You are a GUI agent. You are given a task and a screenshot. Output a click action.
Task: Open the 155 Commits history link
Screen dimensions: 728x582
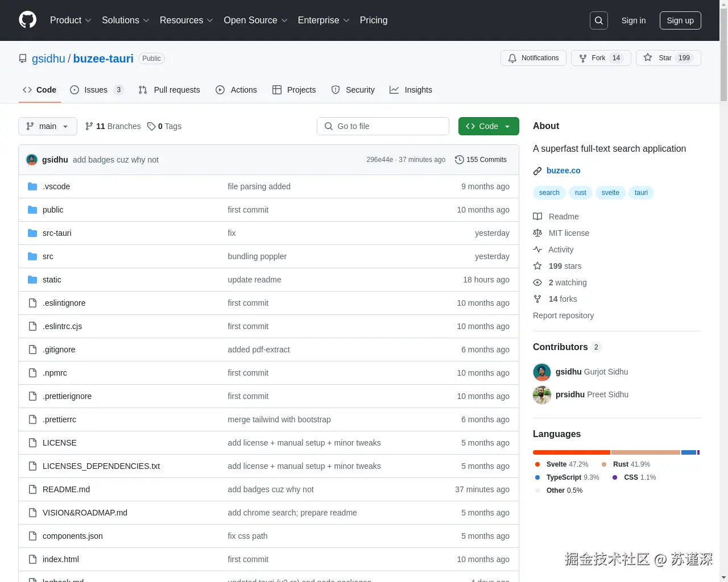point(481,160)
